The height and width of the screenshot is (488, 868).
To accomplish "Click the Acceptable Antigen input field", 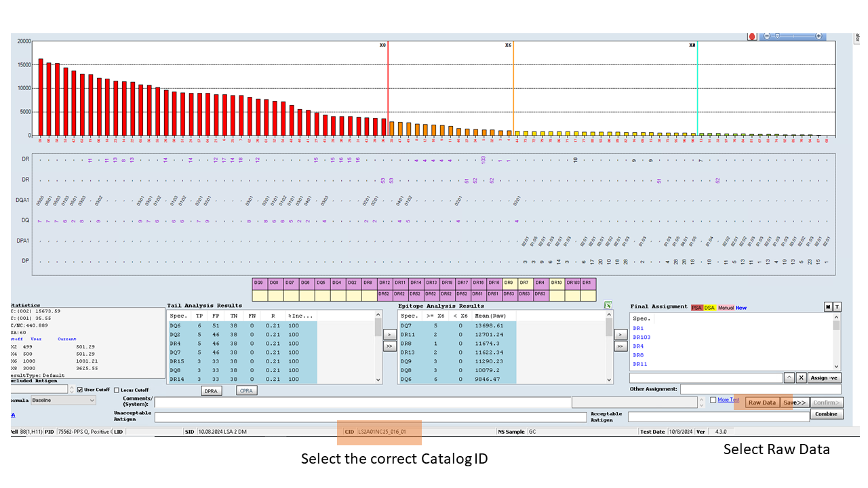I will pyautogui.click(x=717, y=417).
